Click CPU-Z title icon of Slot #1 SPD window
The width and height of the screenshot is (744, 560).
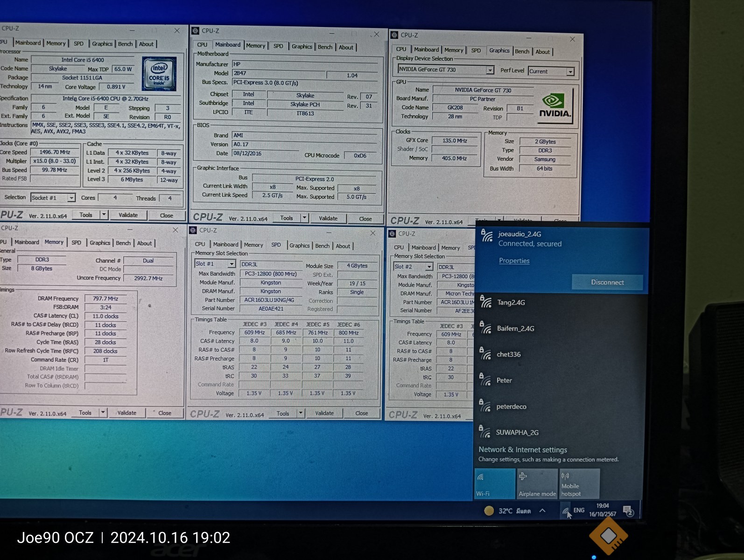[x=193, y=230]
